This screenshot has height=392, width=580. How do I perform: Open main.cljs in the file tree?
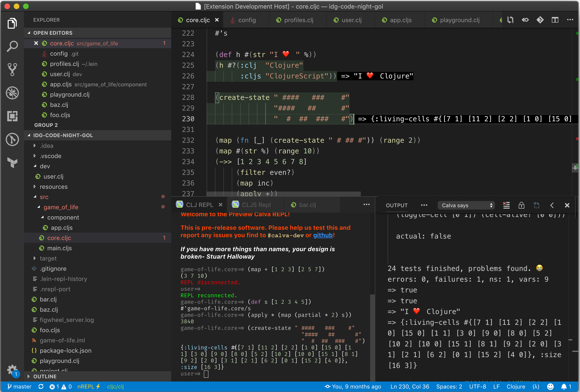point(59,248)
